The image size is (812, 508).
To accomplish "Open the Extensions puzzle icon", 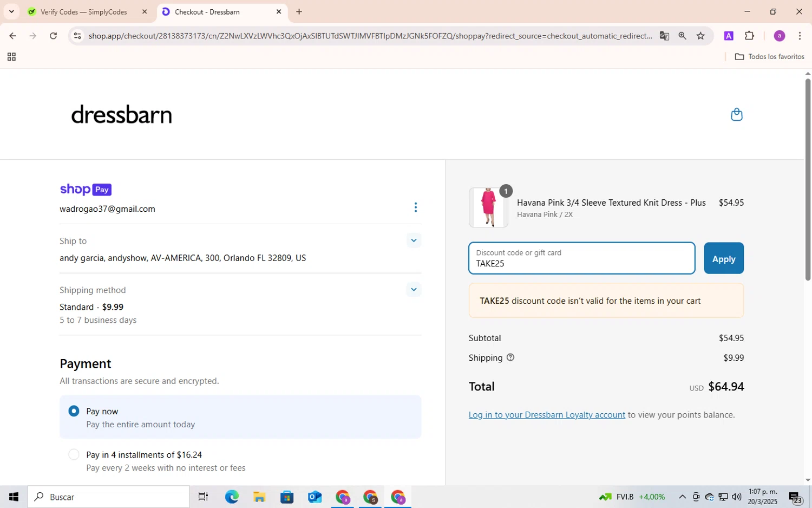I will point(749,36).
